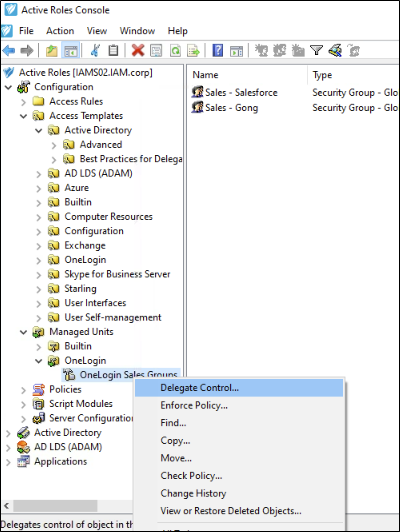Click the Paste clipboard toolbar icon
Viewport: 400px width, 532px height.
(x=113, y=51)
